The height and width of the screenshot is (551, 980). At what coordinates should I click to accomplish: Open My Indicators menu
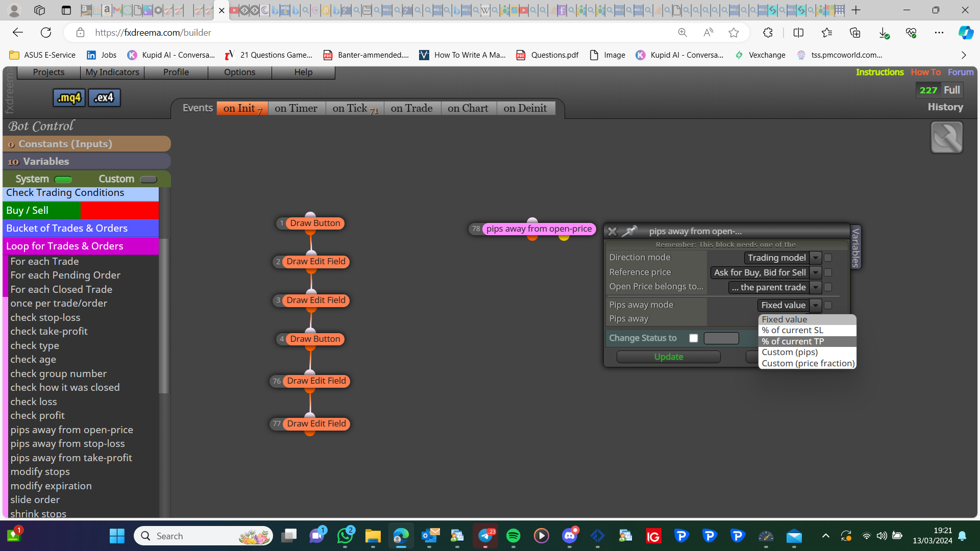(112, 72)
